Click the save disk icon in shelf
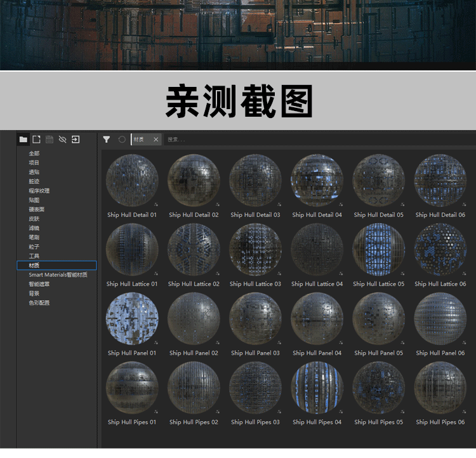This screenshot has width=476, height=458. (x=49, y=140)
